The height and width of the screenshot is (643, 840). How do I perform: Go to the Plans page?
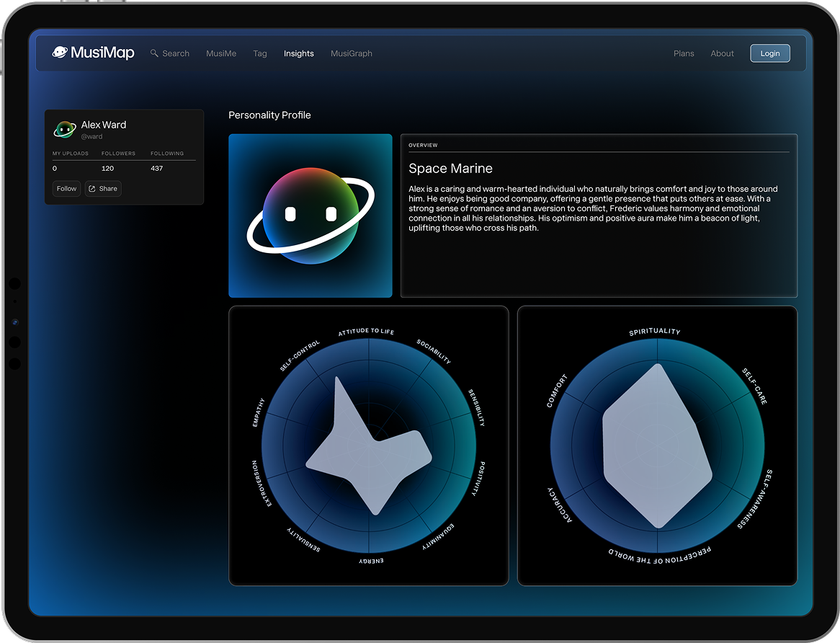click(x=683, y=53)
